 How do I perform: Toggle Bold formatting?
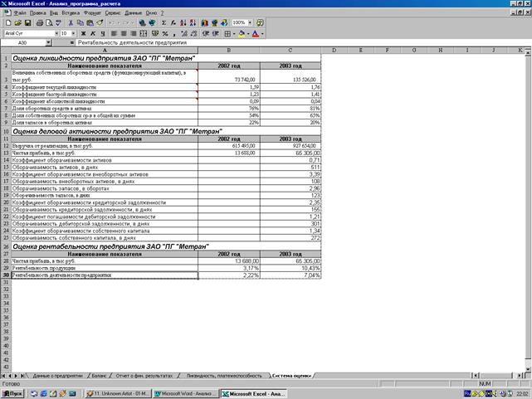[x=84, y=33]
